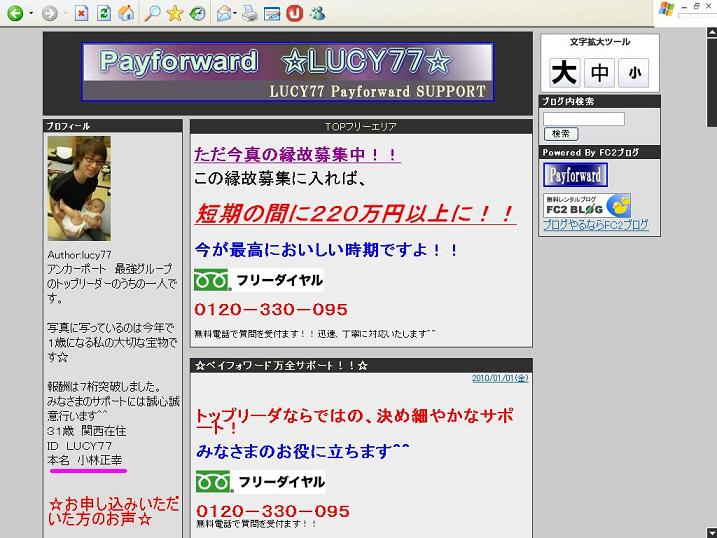Go to the Home page icon
Image resolution: width=717 pixels, height=538 pixels.
[x=126, y=13]
